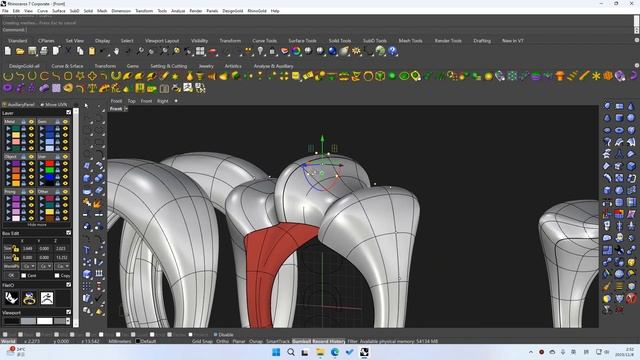Switch to the Right viewport tab

coord(162,101)
